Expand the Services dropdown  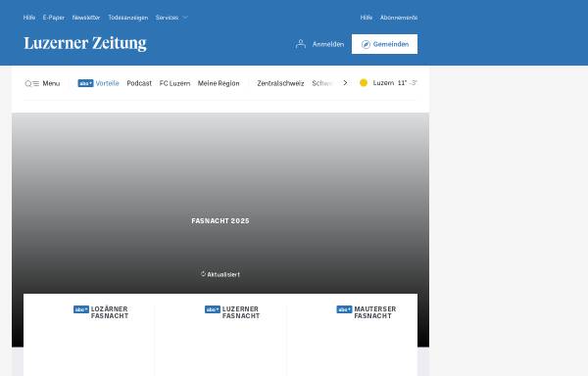point(171,18)
